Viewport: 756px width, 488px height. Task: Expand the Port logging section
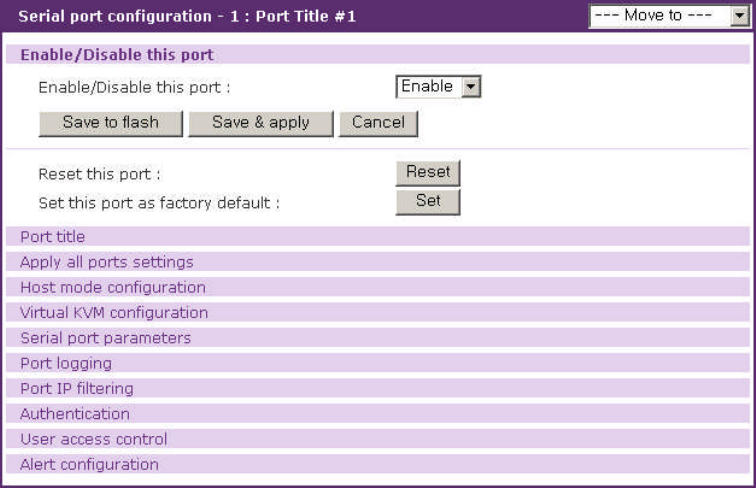pos(66,363)
